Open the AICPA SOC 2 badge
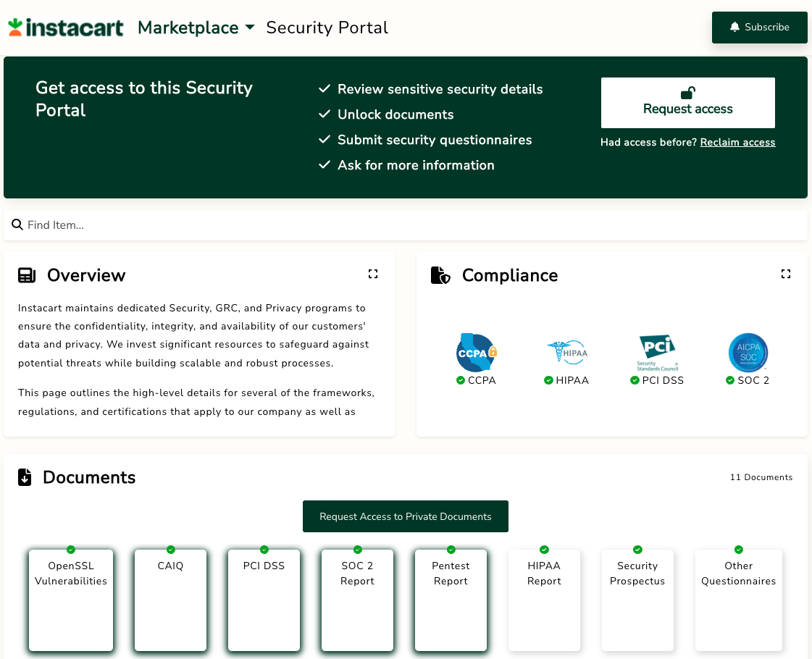812x659 pixels. [x=748, y=353]
